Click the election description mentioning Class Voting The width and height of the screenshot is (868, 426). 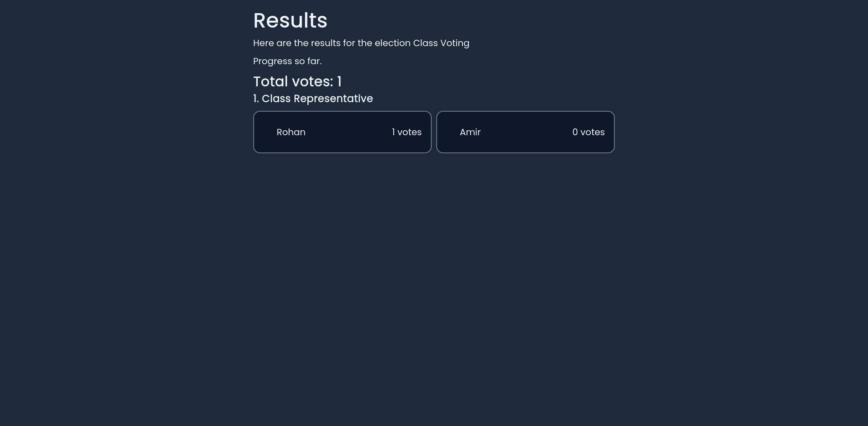(361, 43)
